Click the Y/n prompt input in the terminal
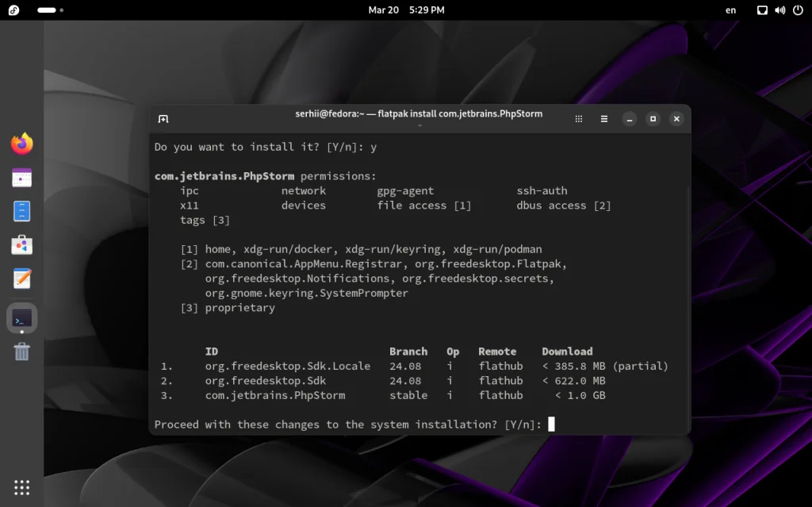Screen dimensions: 812x507 click(550, 424)
